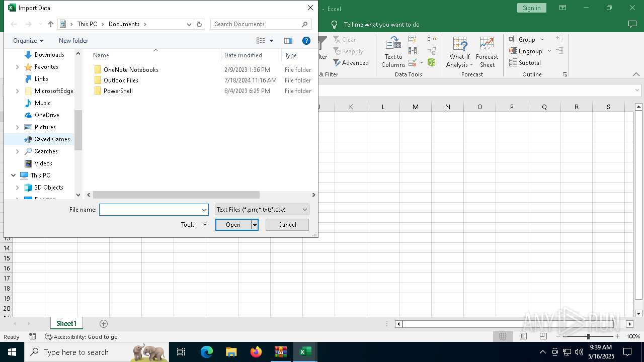644x362 pixels.
Task: Select Saved Games in navigation tree
Action: click(x=52, y=139)
